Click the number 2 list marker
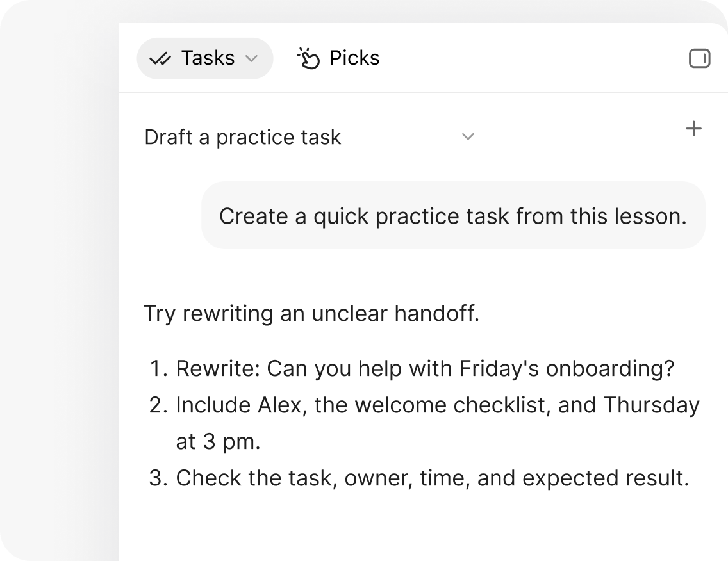Viewport: 728px width, 561px height. (x=158, y=405)
